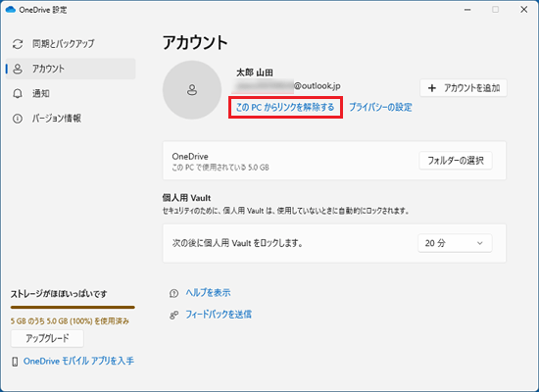Close the OneDrive 設定 window

point(524,10)
